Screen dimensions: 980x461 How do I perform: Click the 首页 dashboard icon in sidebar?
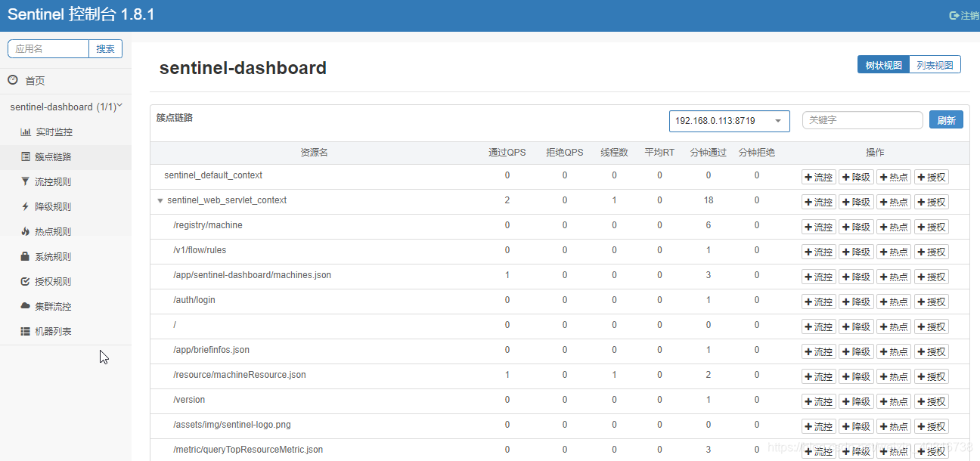(x=13, y=80)
